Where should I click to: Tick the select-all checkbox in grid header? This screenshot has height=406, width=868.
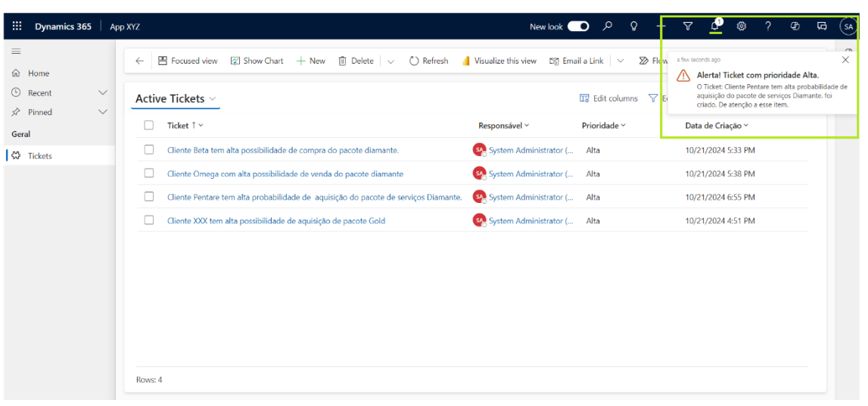pos(149,126)
